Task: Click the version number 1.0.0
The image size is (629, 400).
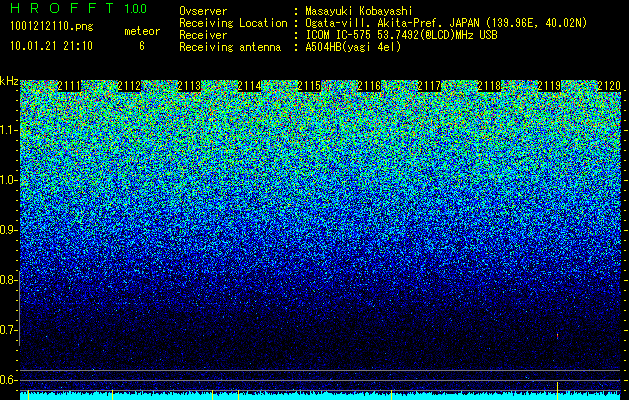Action: [x=135, y=8]
